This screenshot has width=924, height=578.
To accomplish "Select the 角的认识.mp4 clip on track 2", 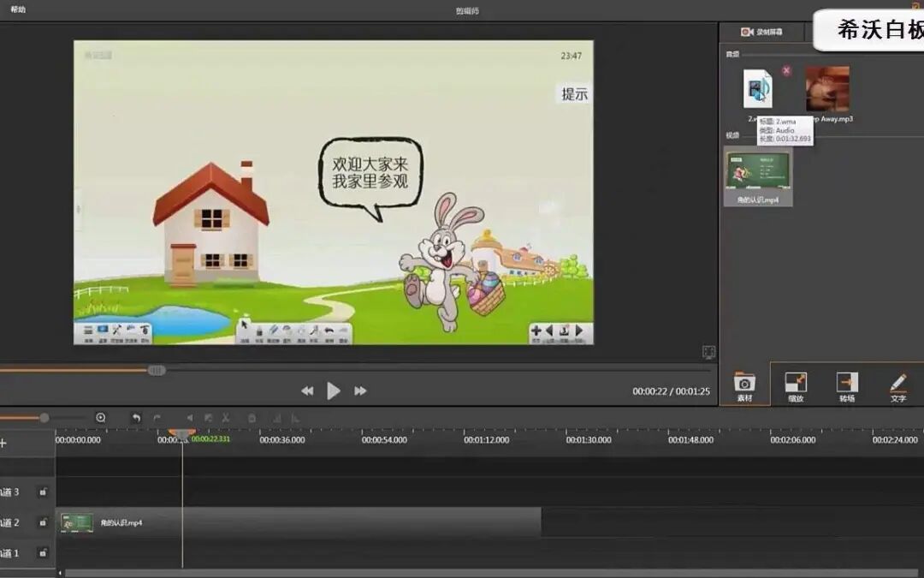I will (x=299, y=522).
